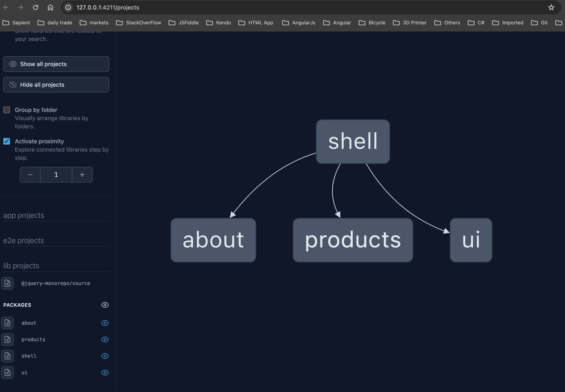Image resolution: width=565 pixels, height=392 pixels.
Task: Open the JSFiddle bookmarks folder
Action: pyautogui.click(x=184, y=23)
